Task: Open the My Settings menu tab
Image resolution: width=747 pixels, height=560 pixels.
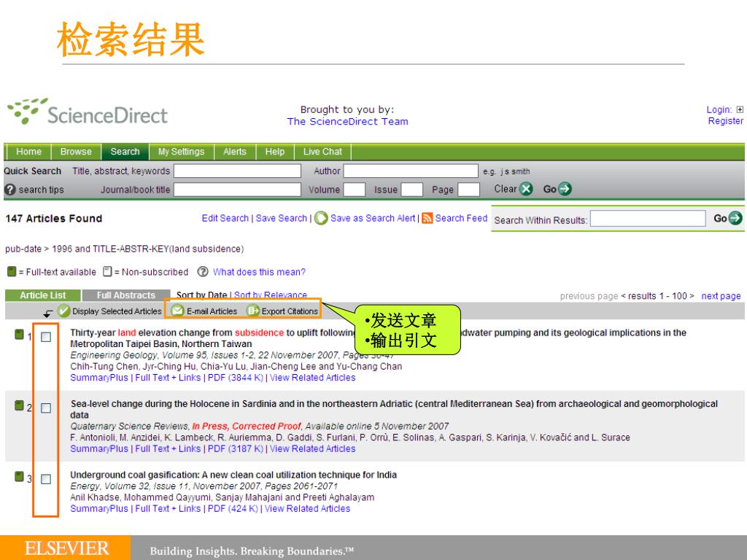Action: 181,152
